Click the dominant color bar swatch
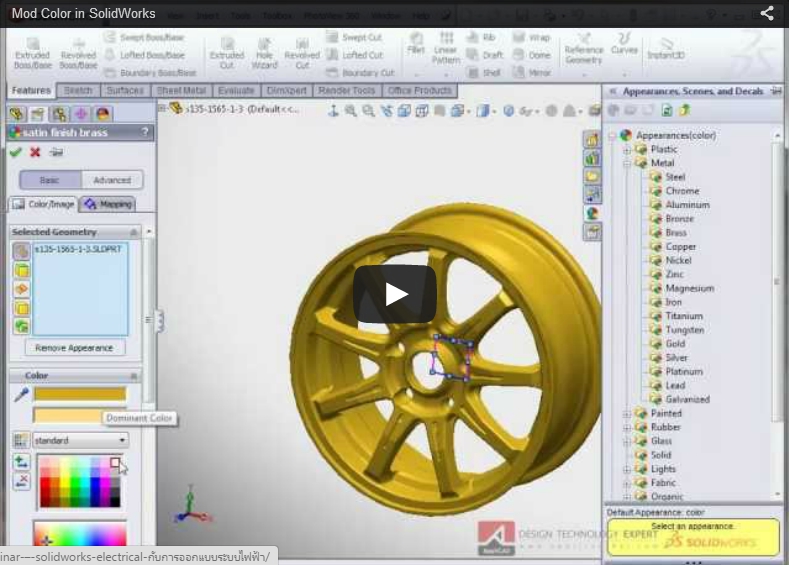 pos(80,394)
